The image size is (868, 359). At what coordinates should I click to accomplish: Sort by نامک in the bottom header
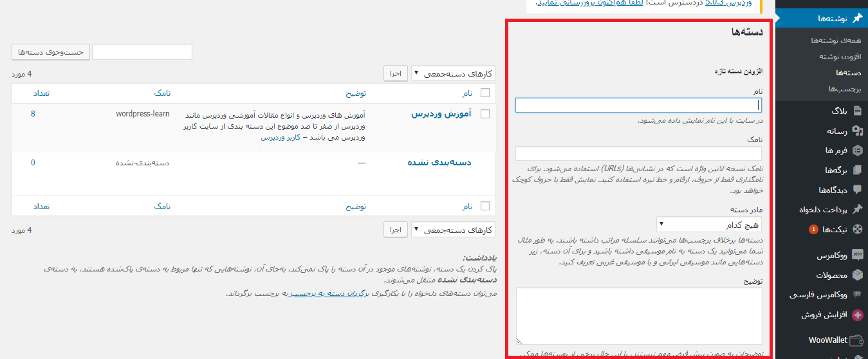(x=162, y=207)
